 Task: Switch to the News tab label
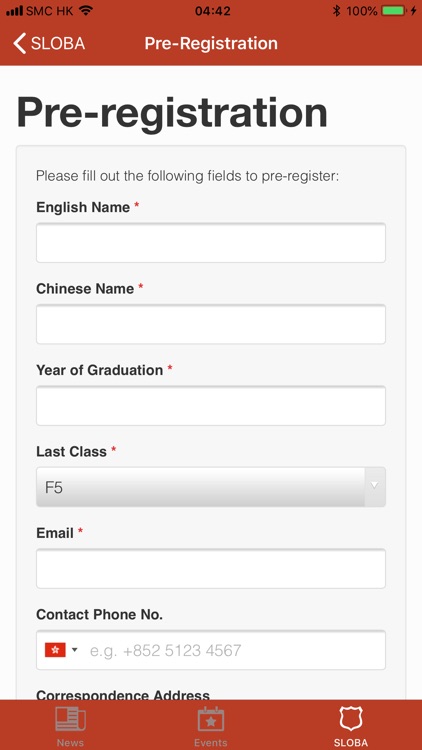pyautogui.click(x=70, y=742)
